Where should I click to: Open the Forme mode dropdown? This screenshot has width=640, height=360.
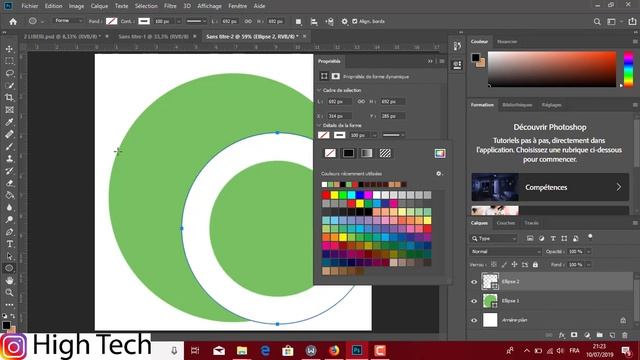coord(68,21)
